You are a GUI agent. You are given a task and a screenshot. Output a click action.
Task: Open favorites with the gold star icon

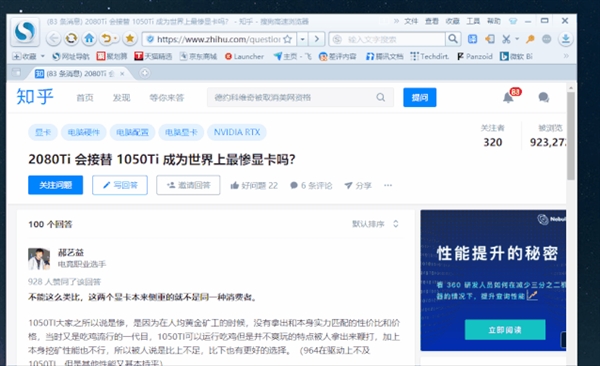130,38
